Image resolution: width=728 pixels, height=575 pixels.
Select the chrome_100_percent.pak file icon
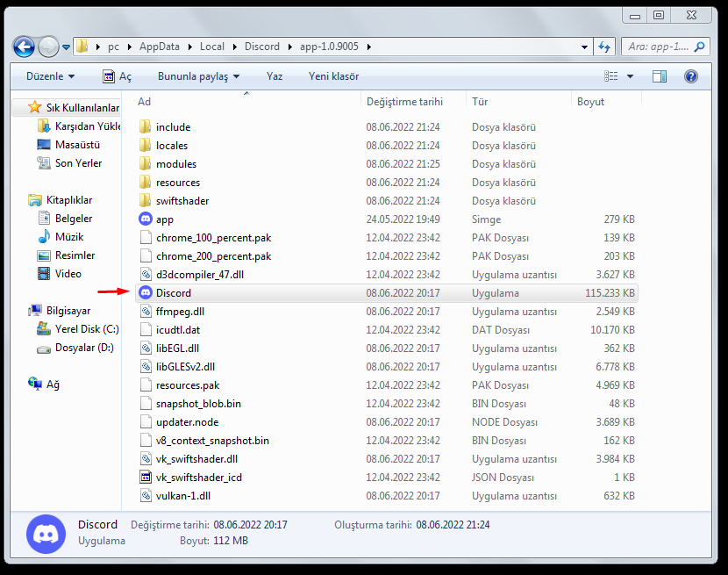146,238
